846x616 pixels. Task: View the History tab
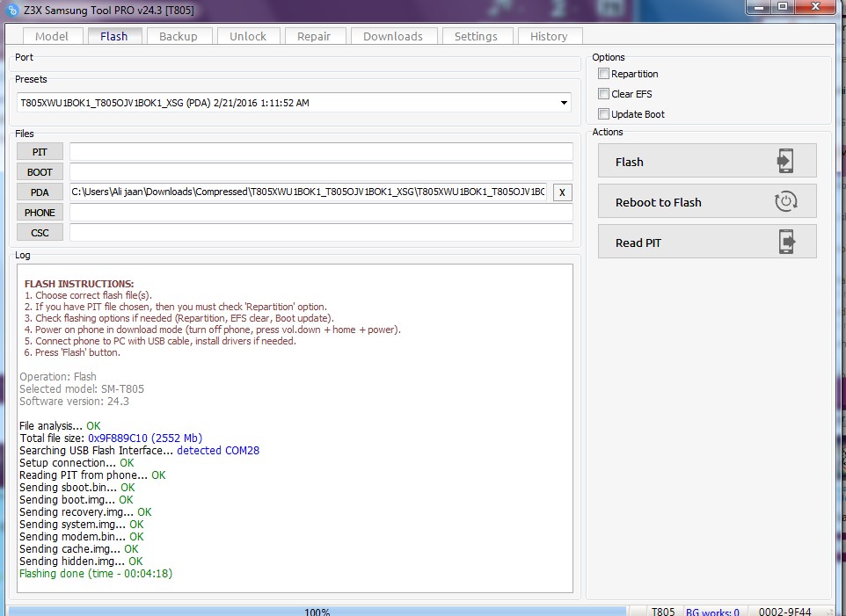pos(549,36)
